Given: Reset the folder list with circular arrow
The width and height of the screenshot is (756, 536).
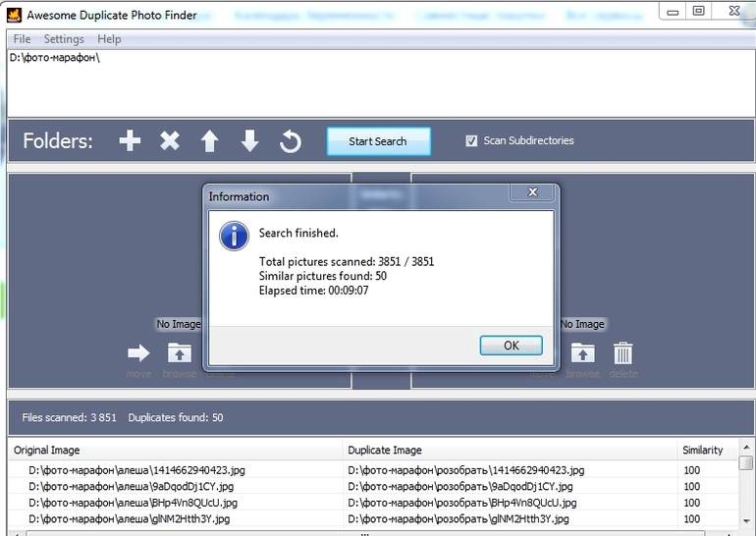Looking at the screenshot, I should pos(291,141).
